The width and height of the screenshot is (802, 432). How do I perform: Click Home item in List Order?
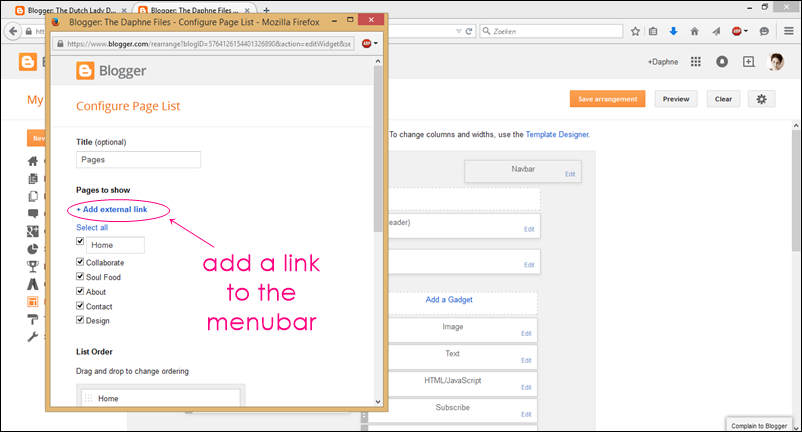coord(161,398)
